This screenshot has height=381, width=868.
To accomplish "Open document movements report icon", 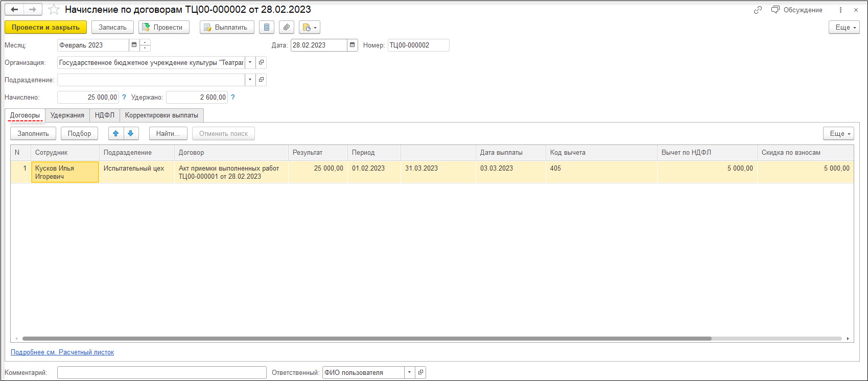I will coord(267,27).
